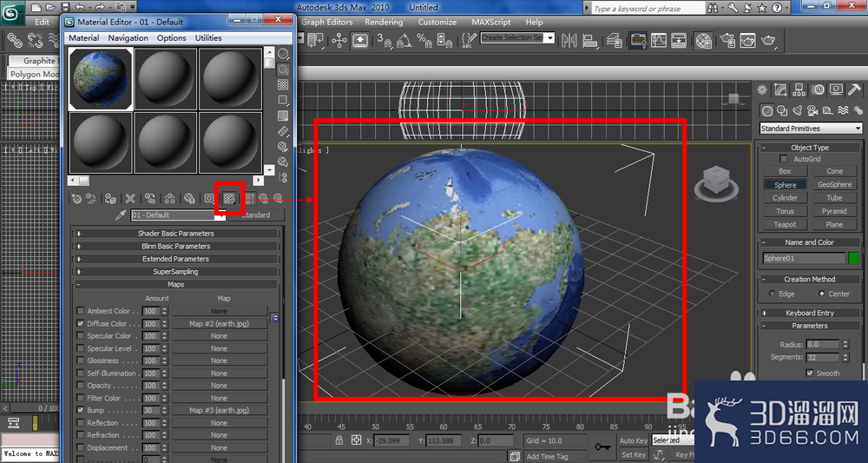868x463 pixels.
Task: Open Material Editor toolbar icon
Action: click(x=704, y=41)
